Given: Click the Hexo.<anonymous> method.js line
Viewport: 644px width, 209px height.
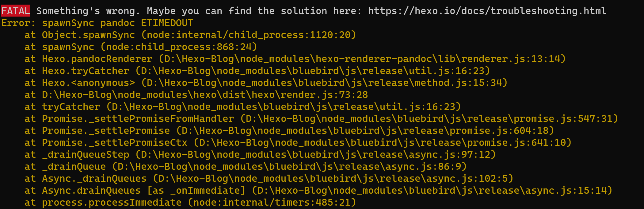Looking at the screenshot, I should (x=266, y=83).
